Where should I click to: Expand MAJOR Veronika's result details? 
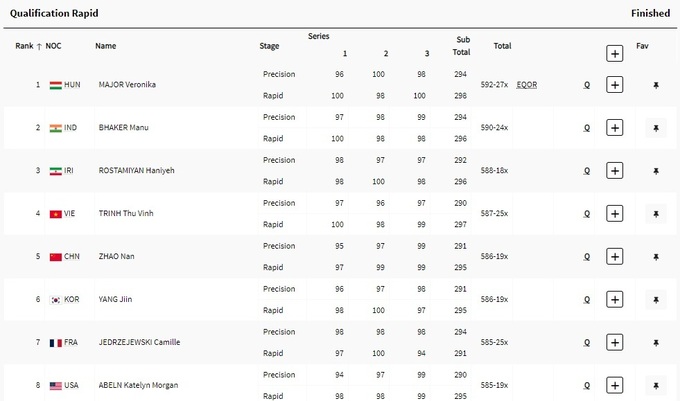pos(614,85)
